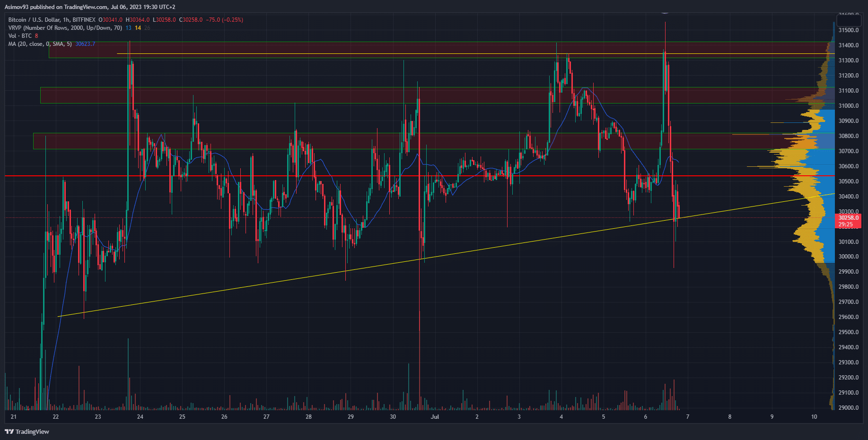Click the 31400.0 price axis label

(849, 45)
